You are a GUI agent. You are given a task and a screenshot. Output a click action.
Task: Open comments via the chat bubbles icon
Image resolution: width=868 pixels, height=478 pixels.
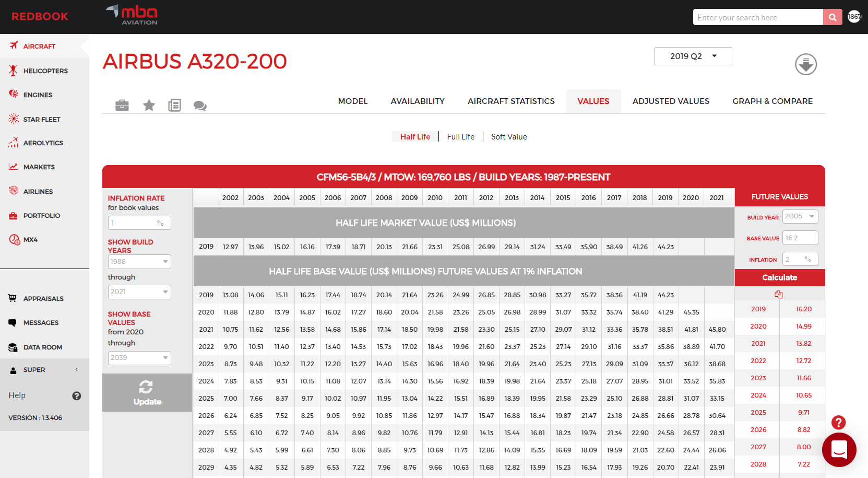point(200,106)
